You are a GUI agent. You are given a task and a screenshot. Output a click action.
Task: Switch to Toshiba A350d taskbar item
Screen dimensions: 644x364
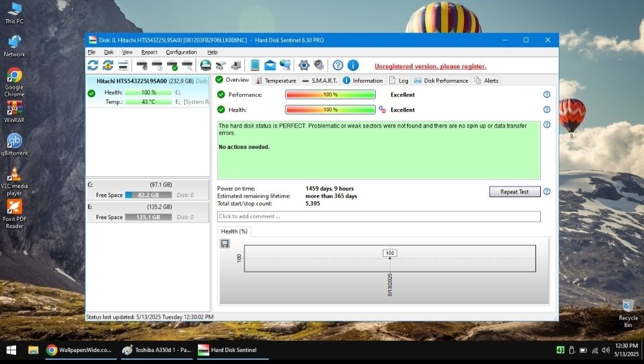point(157,350)
